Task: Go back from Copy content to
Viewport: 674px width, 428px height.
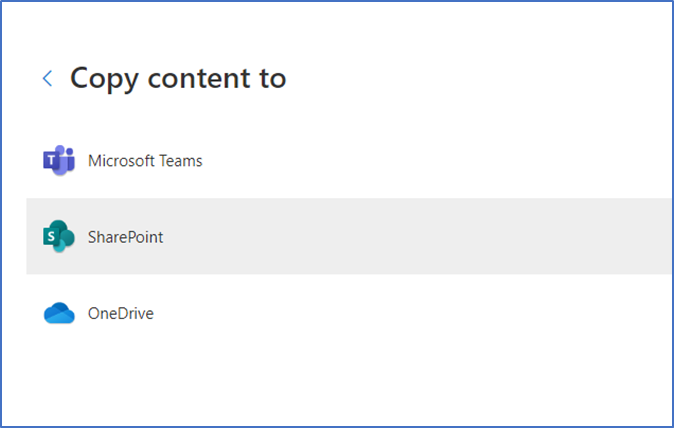Action: coord(48,79)
